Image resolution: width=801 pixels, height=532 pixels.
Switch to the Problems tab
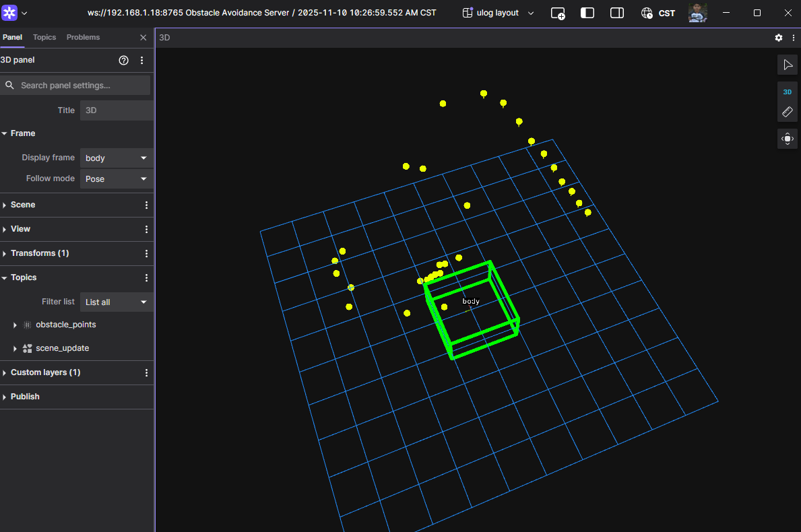83,37
